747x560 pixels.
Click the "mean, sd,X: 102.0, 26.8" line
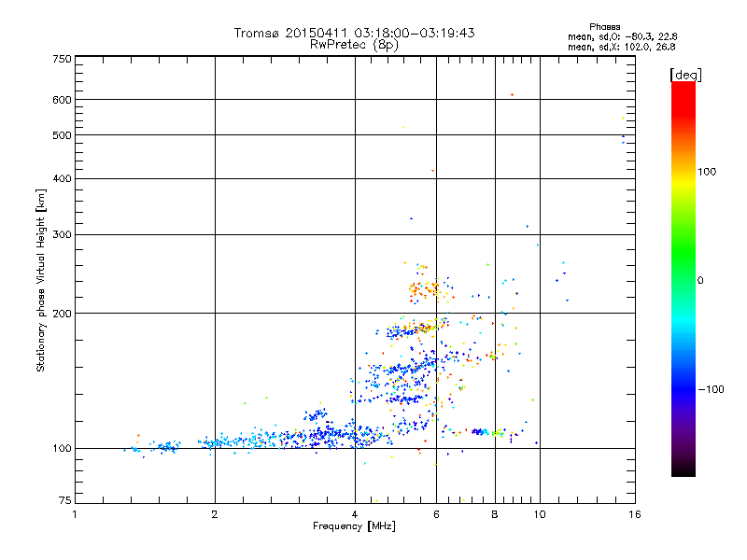coord(621,47)
